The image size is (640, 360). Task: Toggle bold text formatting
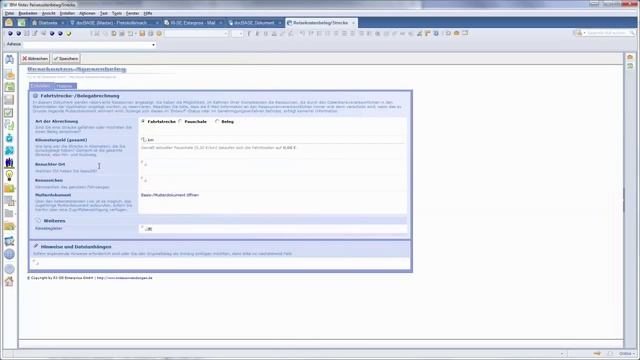[249, 33]
